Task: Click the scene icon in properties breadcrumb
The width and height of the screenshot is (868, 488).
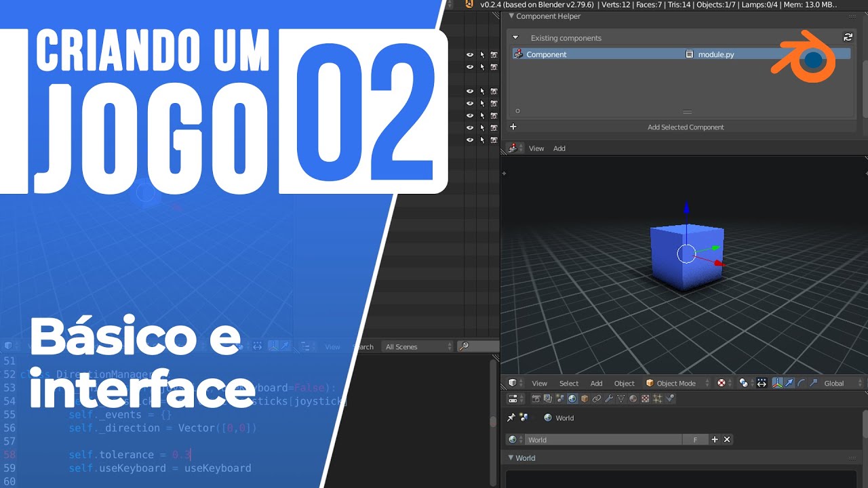Action: (x=524, y=418)
